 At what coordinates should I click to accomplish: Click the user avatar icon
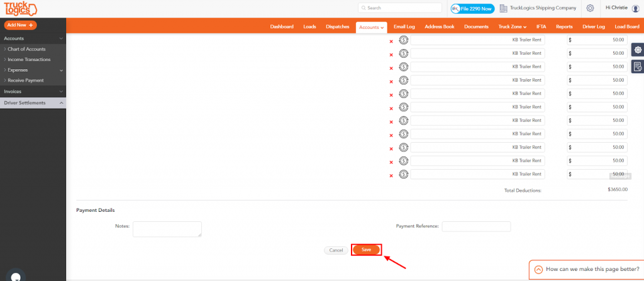point(635,9)
